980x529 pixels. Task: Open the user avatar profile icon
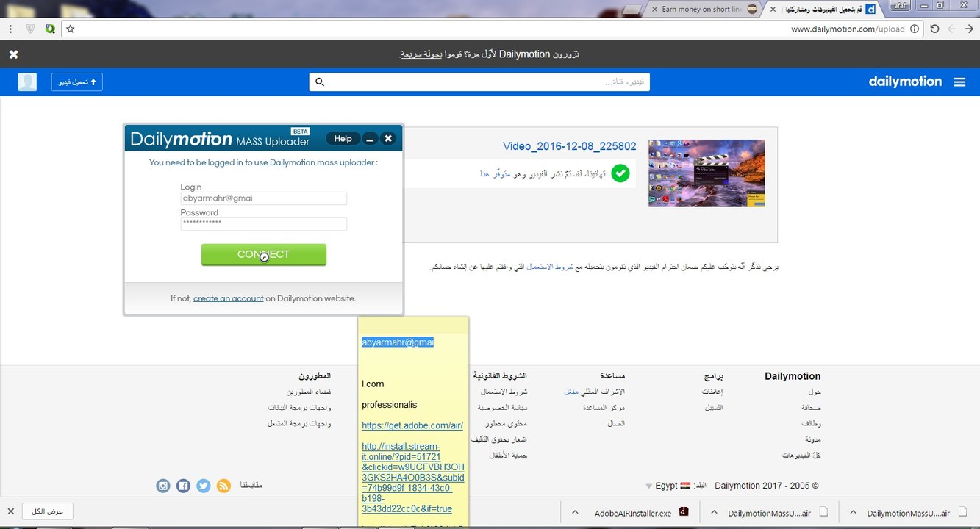click(x=27, y=82)
